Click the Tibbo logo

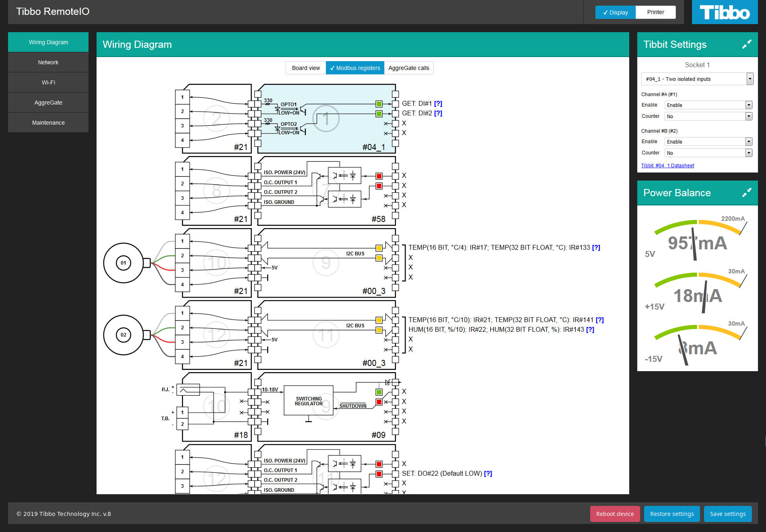pyautogui.click(x=725, y=12)
